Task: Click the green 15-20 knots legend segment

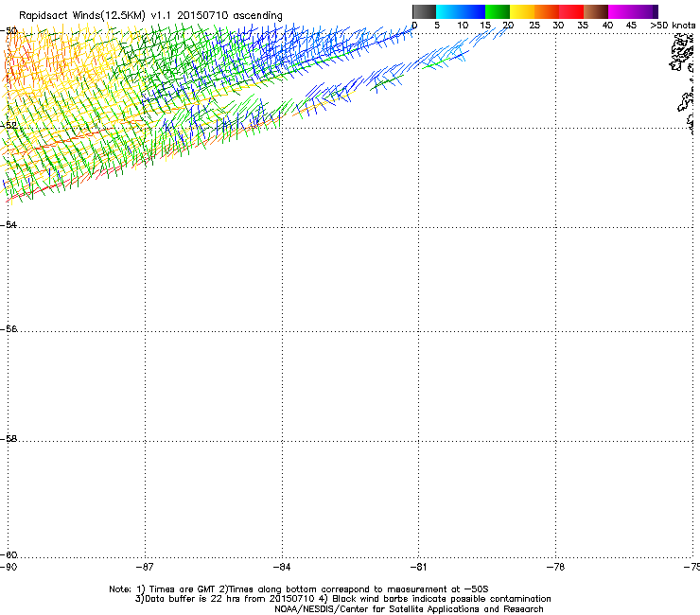Action: click(498, 11)
